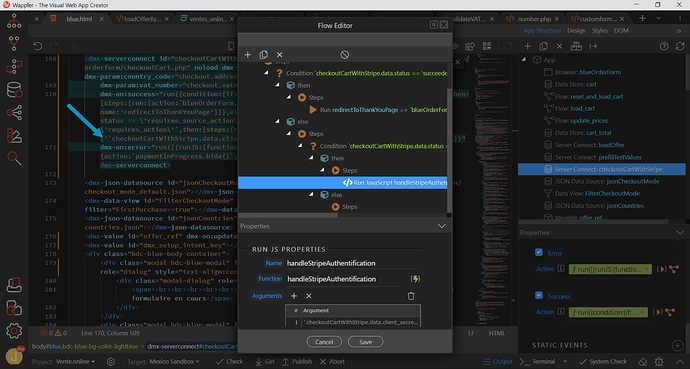The image size is (690, 369).
Task: Open the dynamic data picker beside Function field
Action: (x=415, y=279)
